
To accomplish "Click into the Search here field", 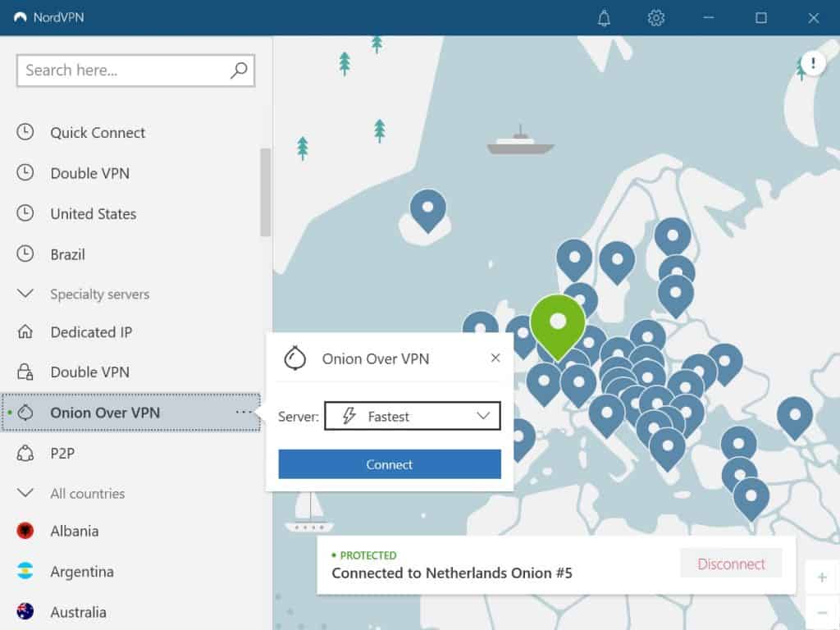I will coord(123,71).
